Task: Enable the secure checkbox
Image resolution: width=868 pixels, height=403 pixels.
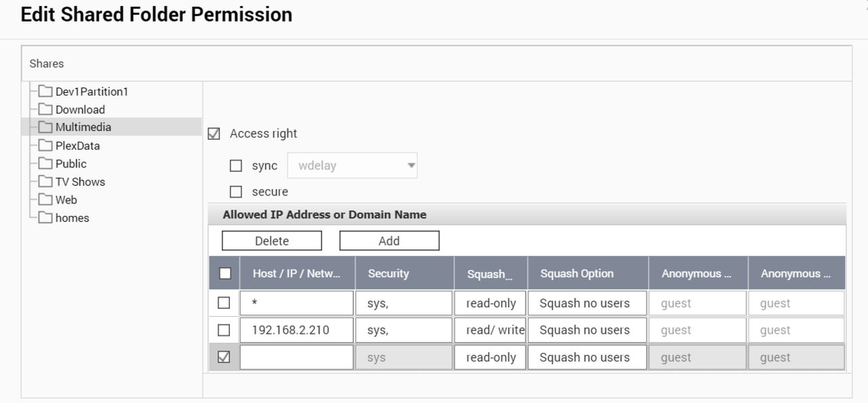Action: coord(236,192)
